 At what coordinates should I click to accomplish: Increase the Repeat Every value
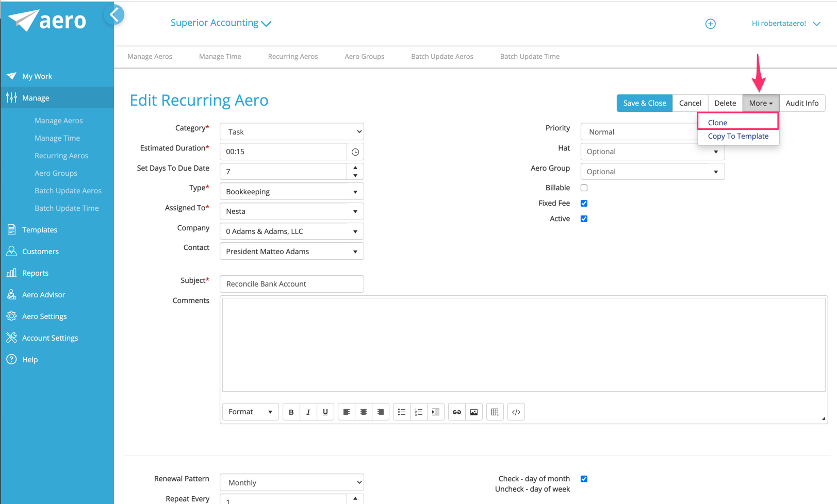click(x=355, y=498)
